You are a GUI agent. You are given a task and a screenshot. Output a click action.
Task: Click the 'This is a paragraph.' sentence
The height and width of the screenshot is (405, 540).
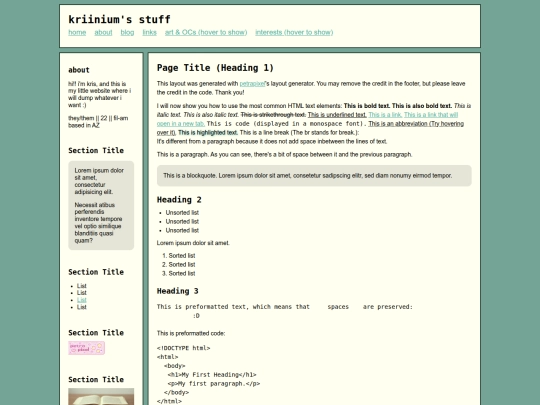183,155
